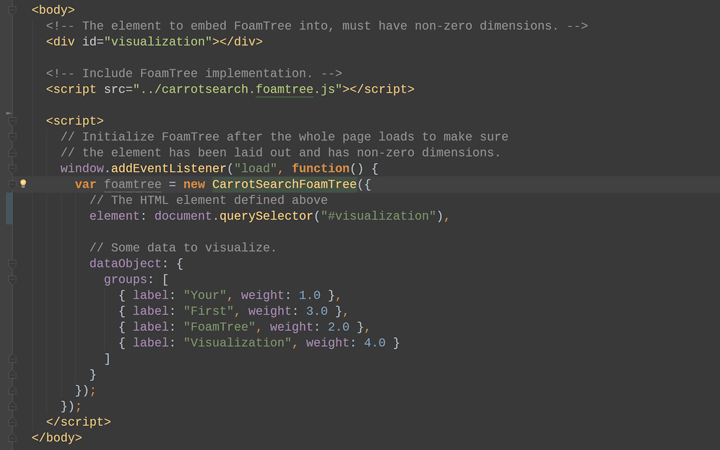Click fold end marker at closing body tag
Viewport: 720px width, 450px height.
point(12,438)
